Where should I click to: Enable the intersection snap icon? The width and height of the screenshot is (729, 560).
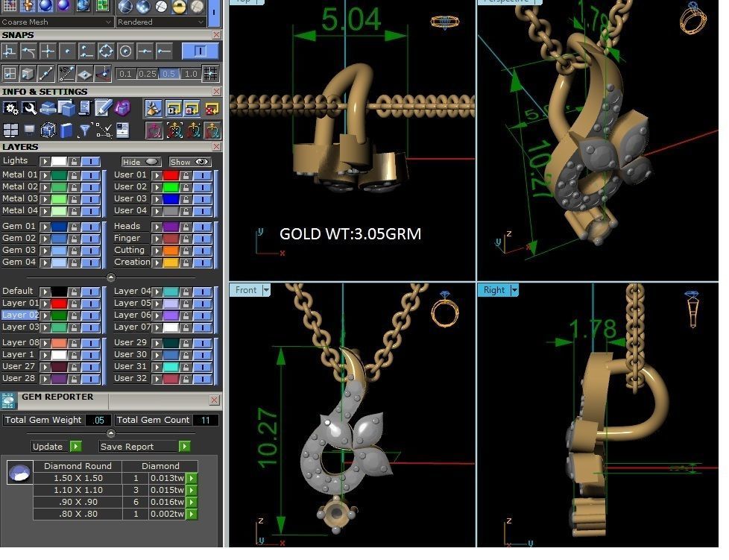click(x=48, y=51)
